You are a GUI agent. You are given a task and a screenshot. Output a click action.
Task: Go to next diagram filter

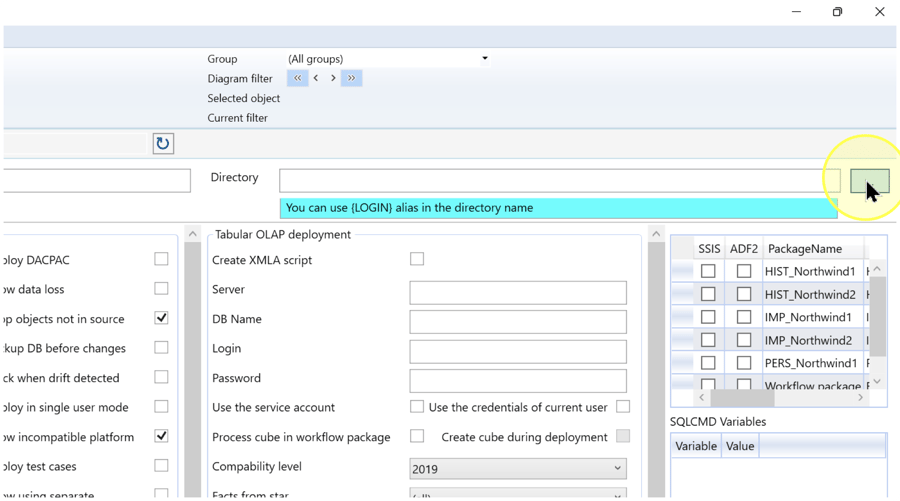(333, 78)
